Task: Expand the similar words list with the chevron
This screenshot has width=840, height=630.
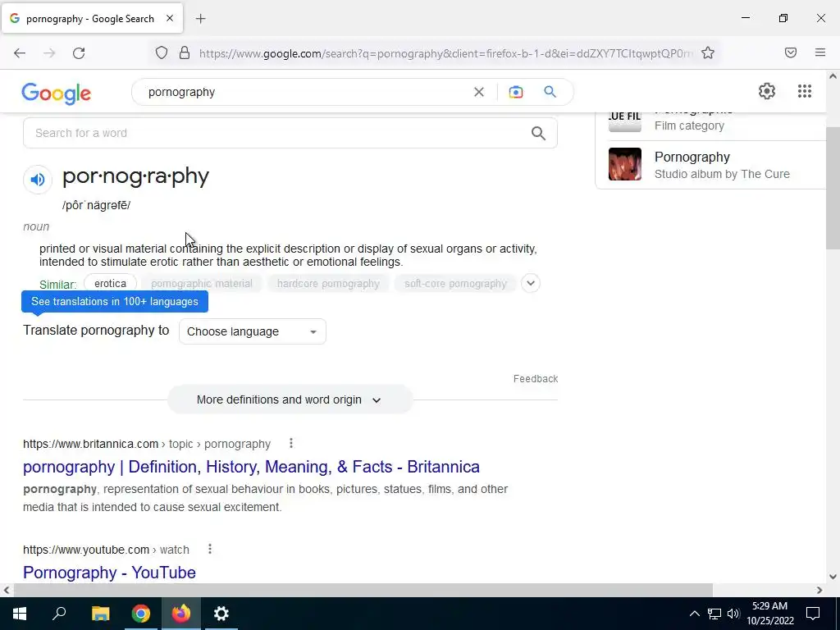Action: click(531, 283)
